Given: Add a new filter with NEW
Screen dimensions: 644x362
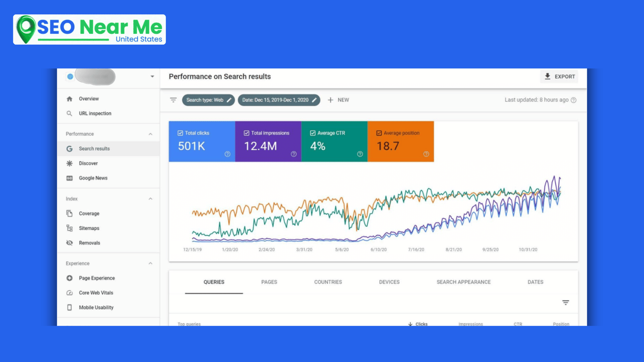Looking at the screenshot, I should click(x=338, y=100).
